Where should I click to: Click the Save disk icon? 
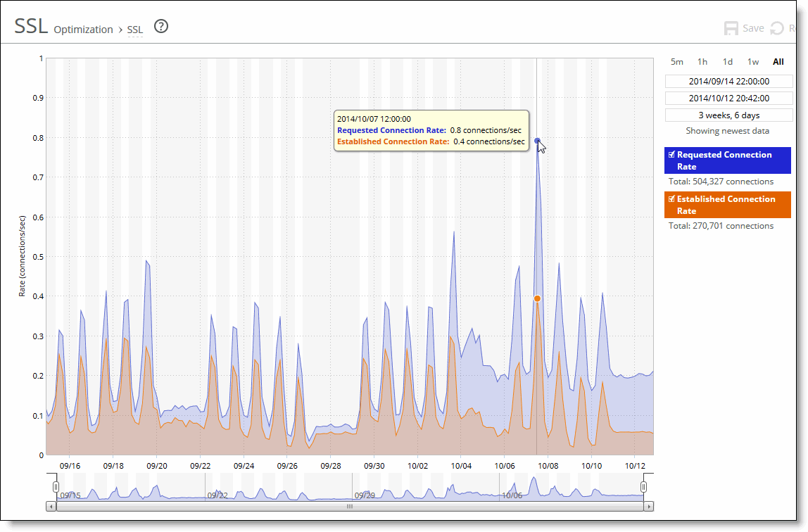click(732, 28)
